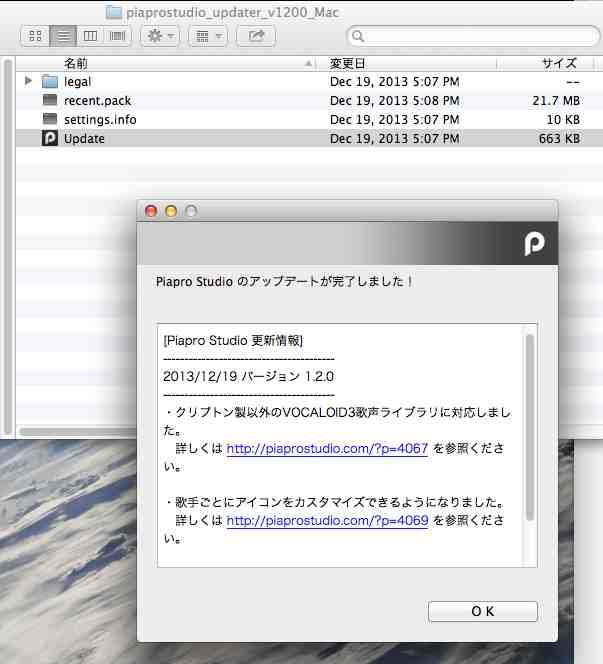Switch Finder to Cover Flow view

pyautogui.click(x=118, y=36)
